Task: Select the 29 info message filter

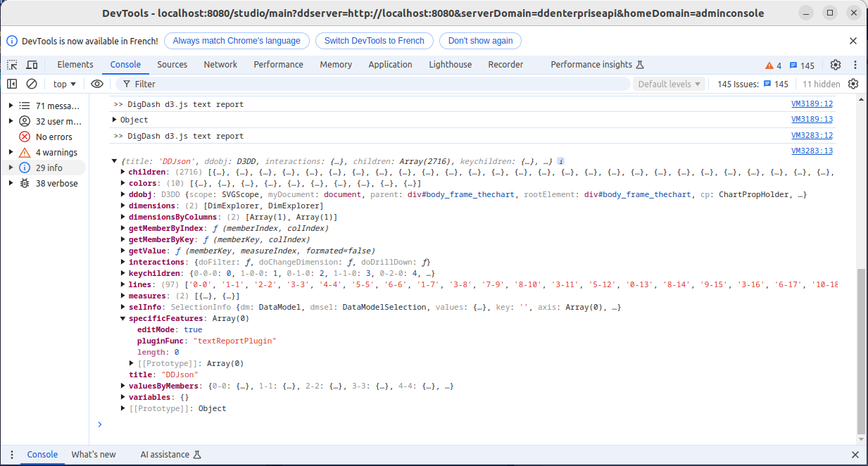Action: coord(49,168)
